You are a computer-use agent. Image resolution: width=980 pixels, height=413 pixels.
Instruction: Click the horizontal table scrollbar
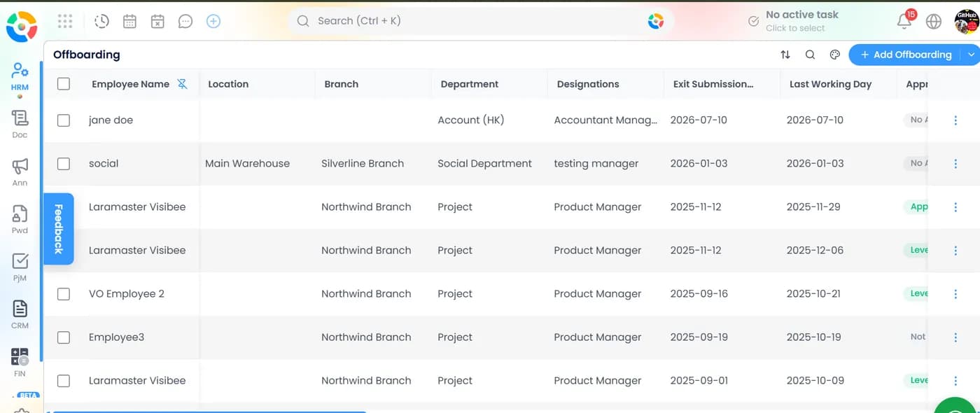point(209,412)
